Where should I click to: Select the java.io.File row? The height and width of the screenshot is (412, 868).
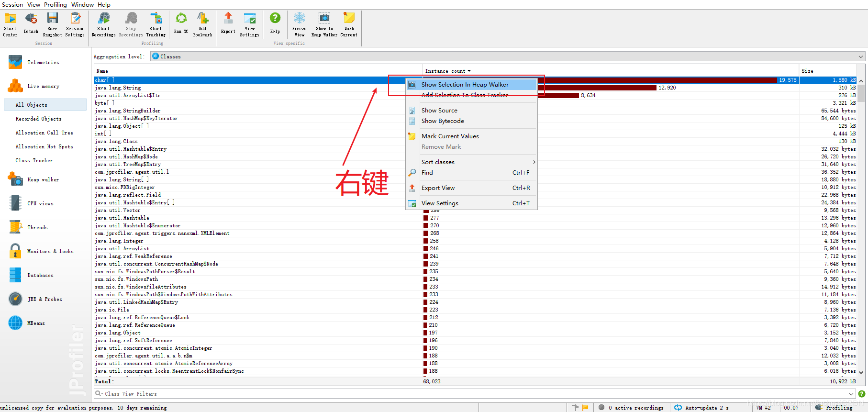point(475,310)
